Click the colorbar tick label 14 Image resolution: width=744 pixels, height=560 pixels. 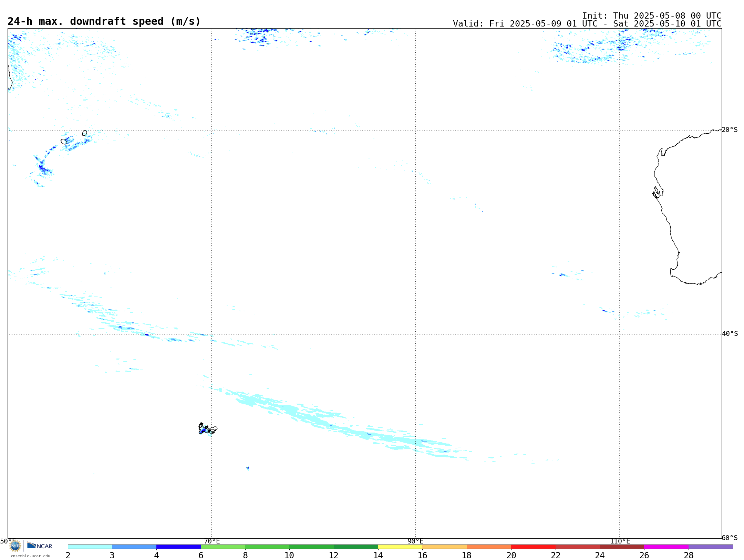tap(378, 556)
